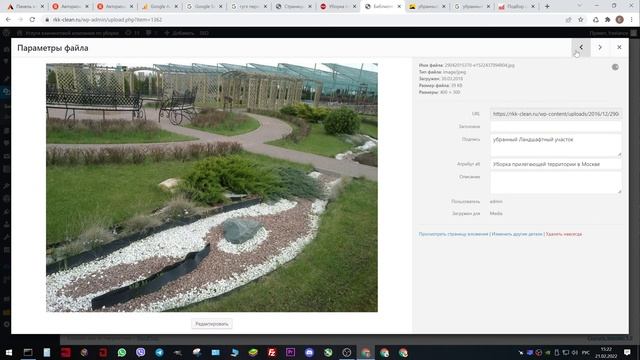Focus the empty Описание textarea
Image resolution: width=640 pixels, height=360 pixels.
556,182
